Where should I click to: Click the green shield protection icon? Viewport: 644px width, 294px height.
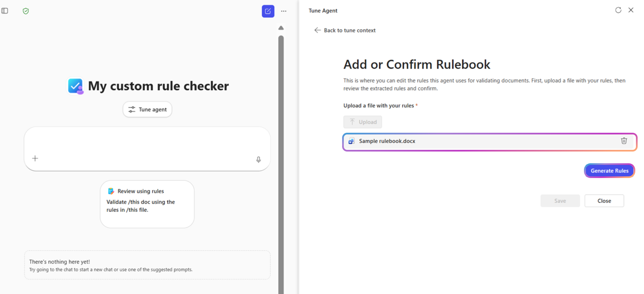(x=26, y=11)
